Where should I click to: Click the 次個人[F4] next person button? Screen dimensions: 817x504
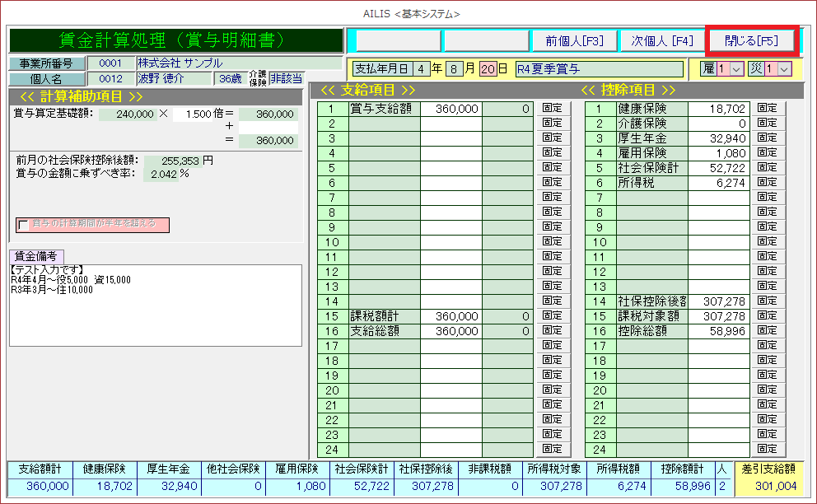point(662,40)
